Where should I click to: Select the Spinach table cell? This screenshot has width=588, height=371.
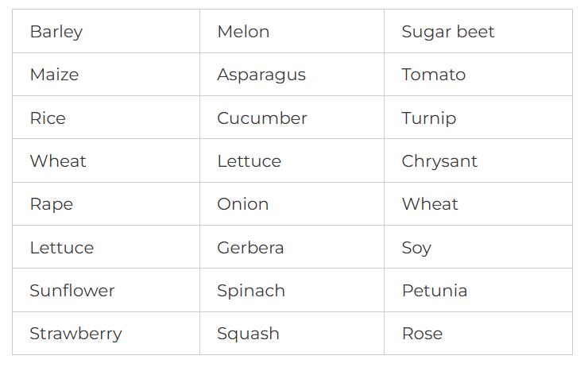coord(251,291)
